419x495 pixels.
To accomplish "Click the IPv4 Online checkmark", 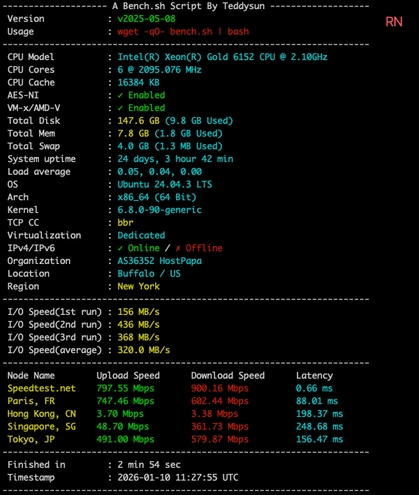I will click(120, 248).
